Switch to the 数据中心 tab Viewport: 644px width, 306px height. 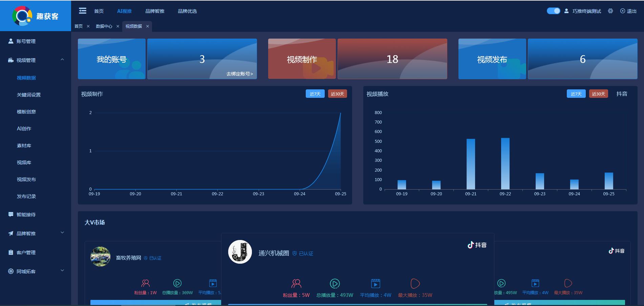coord(104,26)
